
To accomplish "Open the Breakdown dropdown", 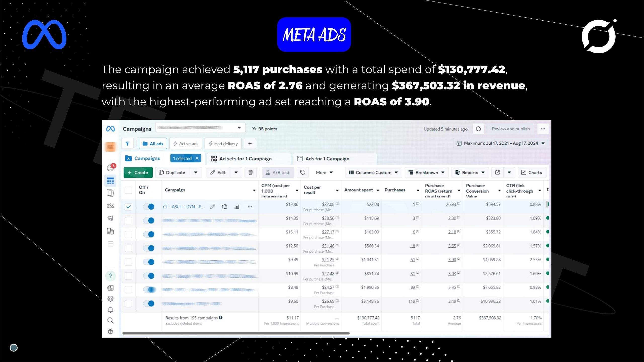I will [427, 172].
